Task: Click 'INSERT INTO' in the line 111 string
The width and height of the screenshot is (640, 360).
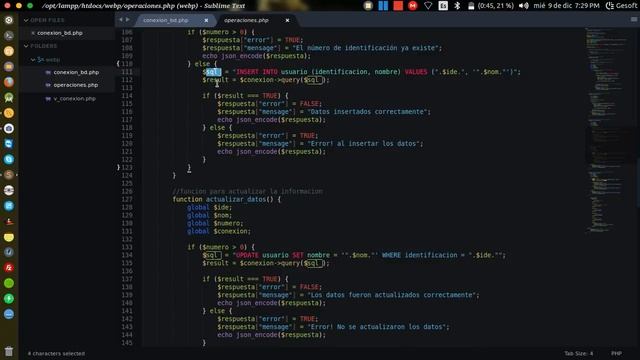Action: coord(257,72)
